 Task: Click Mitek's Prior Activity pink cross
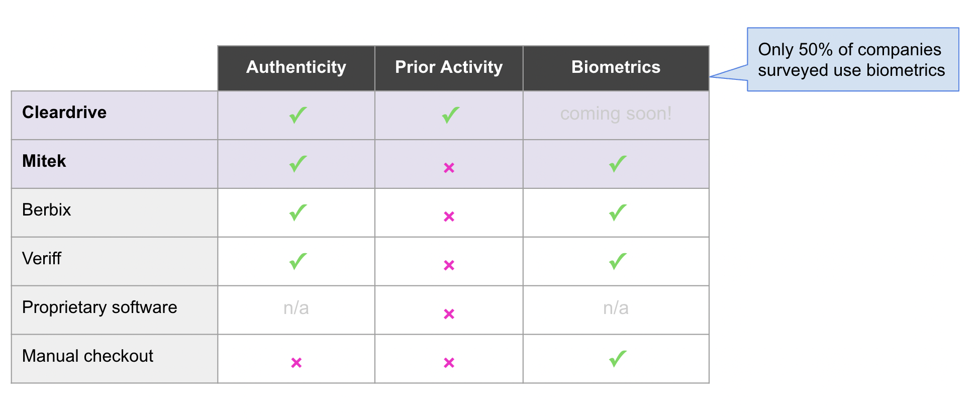tap(449, 168)
